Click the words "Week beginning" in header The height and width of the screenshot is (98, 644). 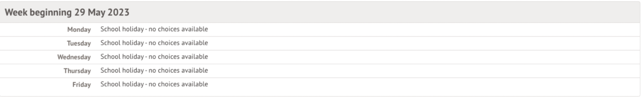(38, 12)
